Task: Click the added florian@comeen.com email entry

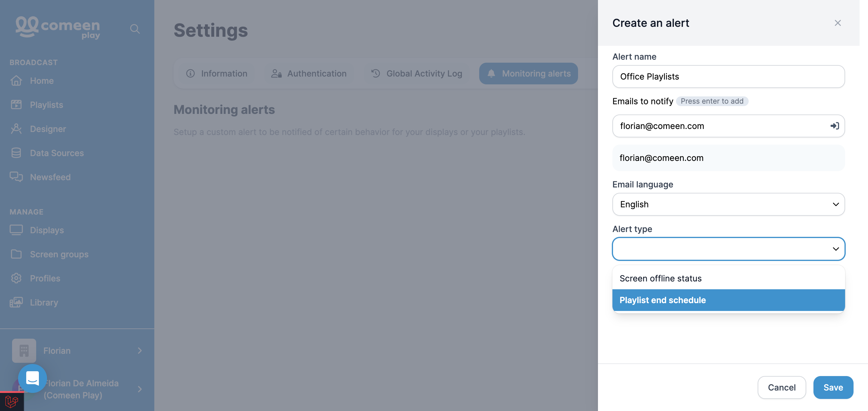Action: coord(728,158)
